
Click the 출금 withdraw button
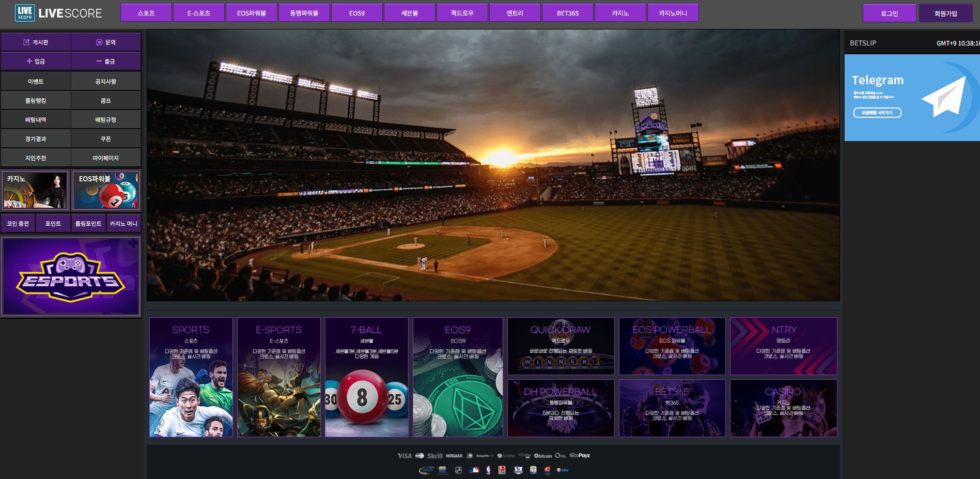[x=106, y=61]
